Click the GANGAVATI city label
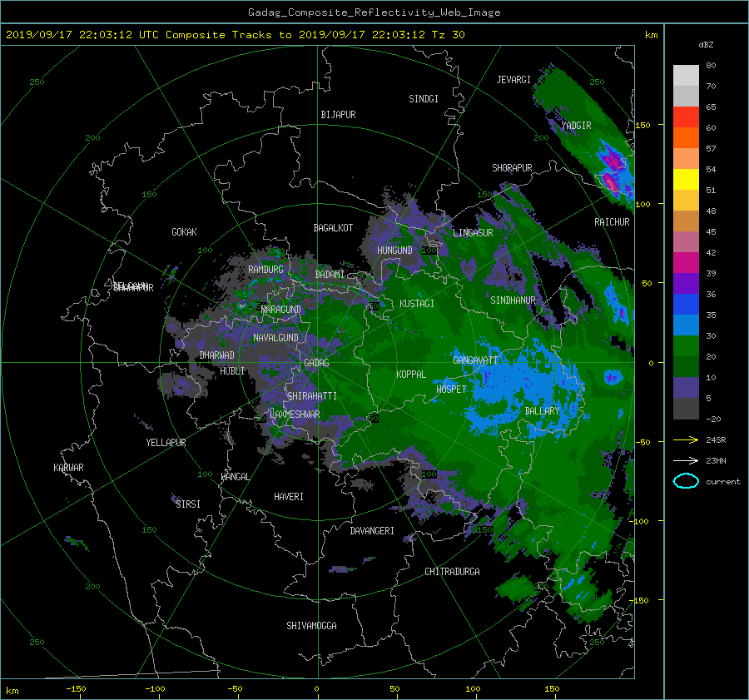Screen dimensions: 749x700 click(x=475, y=360)
